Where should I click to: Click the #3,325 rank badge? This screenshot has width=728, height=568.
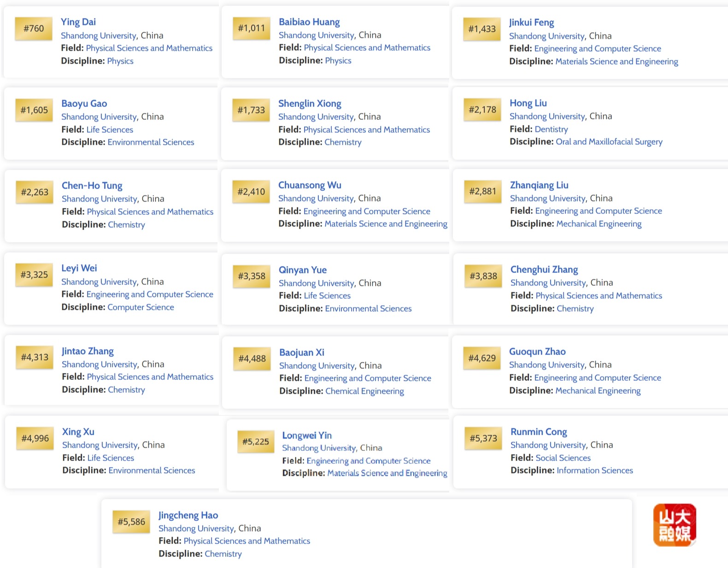click(x=34, y=275)
